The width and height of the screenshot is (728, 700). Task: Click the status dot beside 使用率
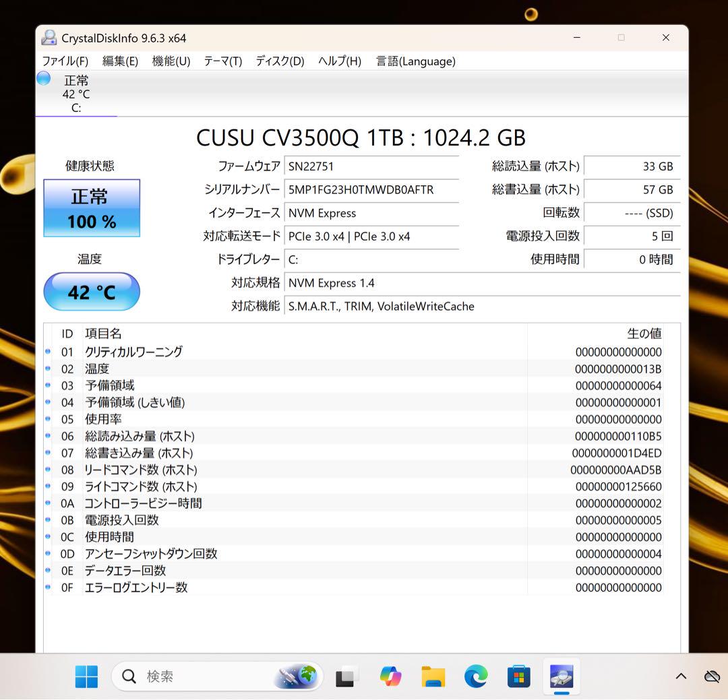(48, 418)
